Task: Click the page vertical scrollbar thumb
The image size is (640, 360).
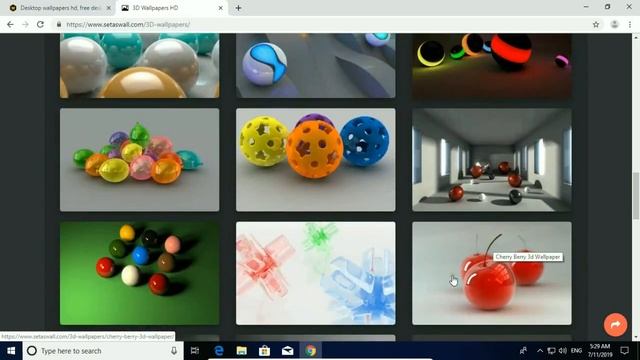Action: [x=636, y=196]
